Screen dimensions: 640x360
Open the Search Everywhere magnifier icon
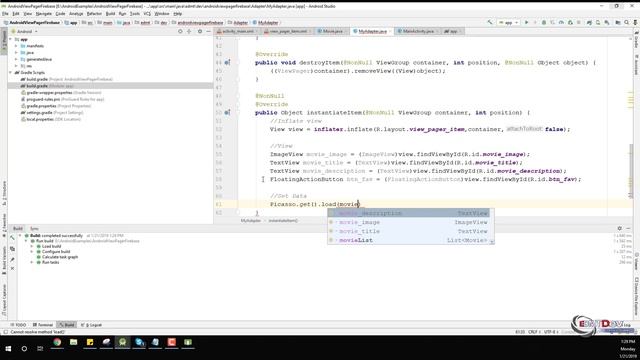627,22
